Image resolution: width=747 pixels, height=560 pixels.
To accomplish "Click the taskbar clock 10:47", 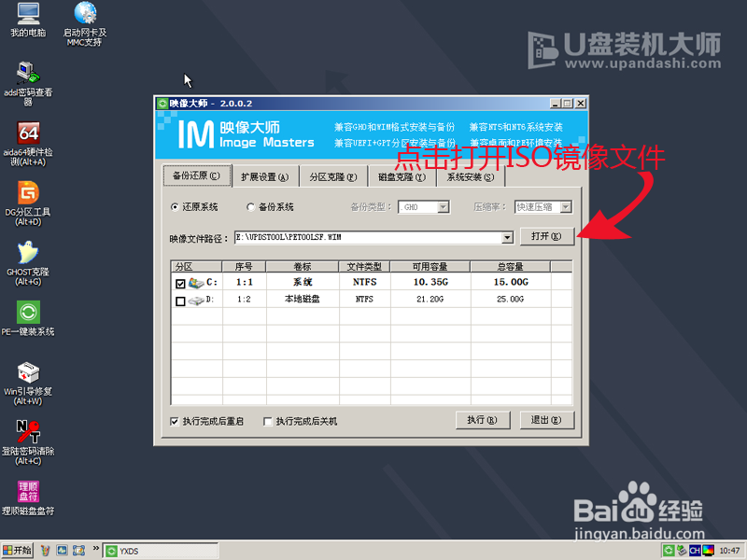I will point(729,551).
